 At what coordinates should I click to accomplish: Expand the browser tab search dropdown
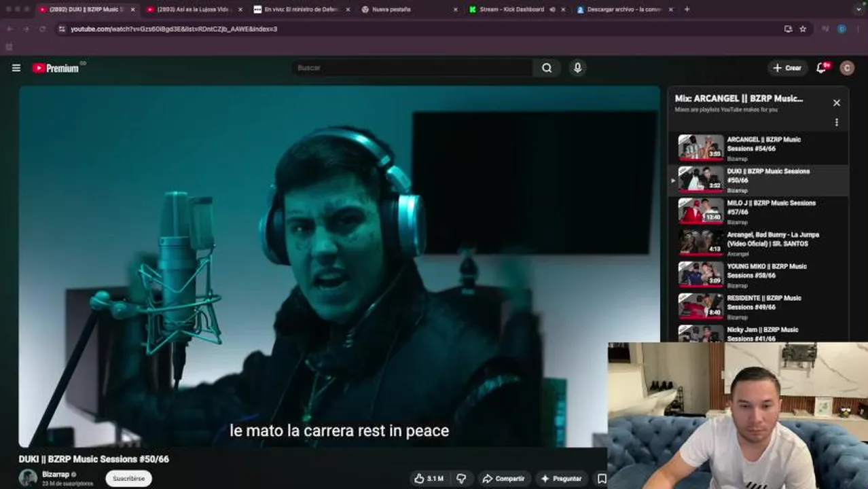pyautogui.click(x=858, y=10)
